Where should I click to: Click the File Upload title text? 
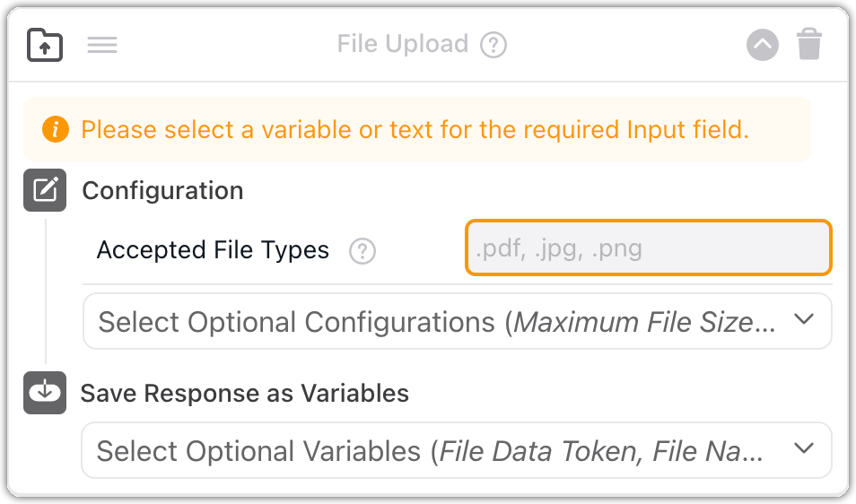point(403,44)
